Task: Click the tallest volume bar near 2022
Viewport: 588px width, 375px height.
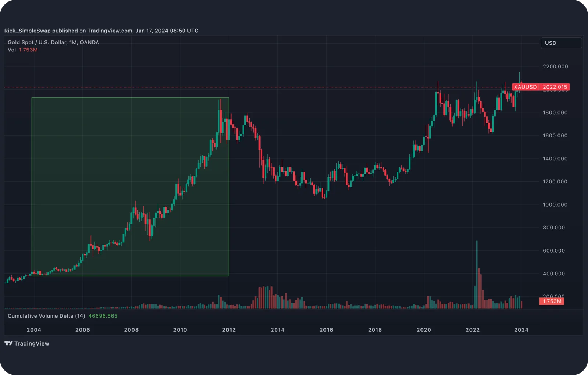Action: click(477, 275)
